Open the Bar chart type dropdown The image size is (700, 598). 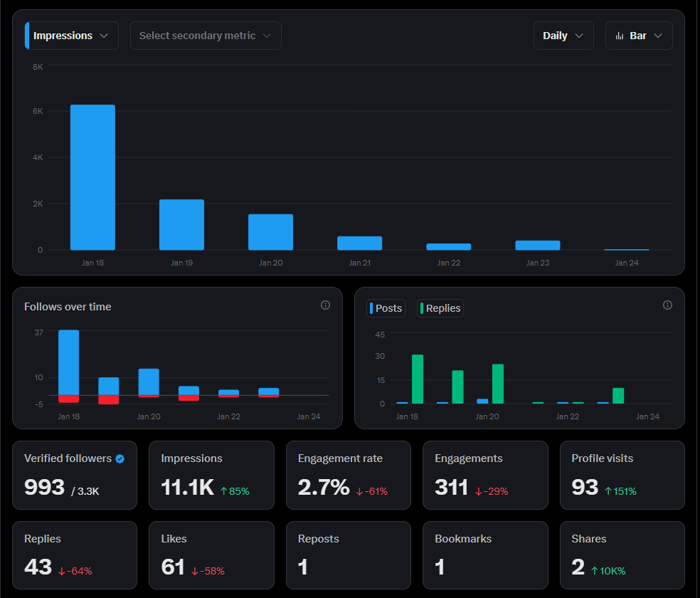(639, 36)
